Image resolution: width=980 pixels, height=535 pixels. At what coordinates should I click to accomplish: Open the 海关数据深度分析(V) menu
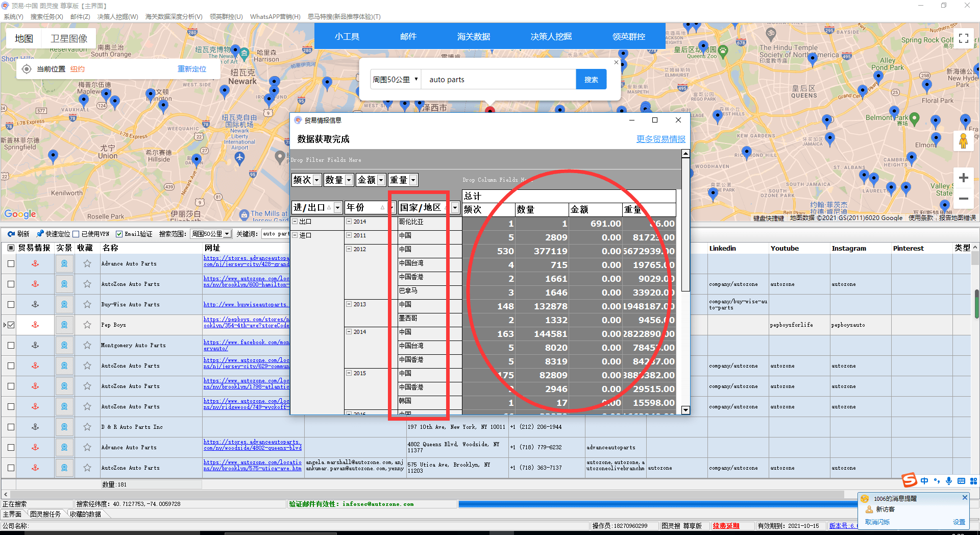click(x=174, y=16)
